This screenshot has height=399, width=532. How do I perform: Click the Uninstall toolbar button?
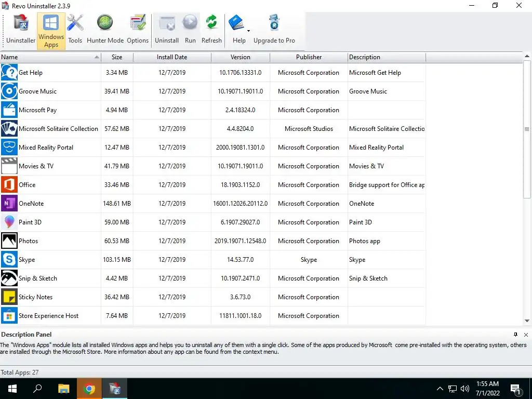coord(167,30)
